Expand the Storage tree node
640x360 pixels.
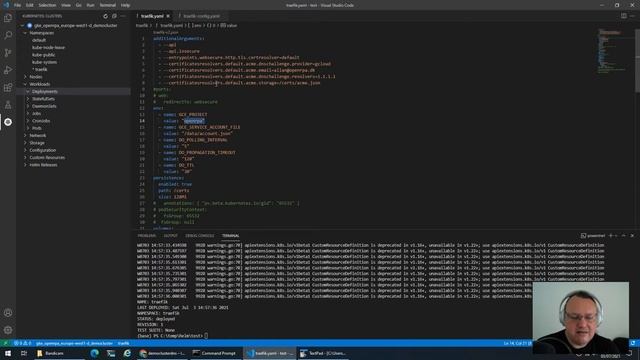pos(25,143)
